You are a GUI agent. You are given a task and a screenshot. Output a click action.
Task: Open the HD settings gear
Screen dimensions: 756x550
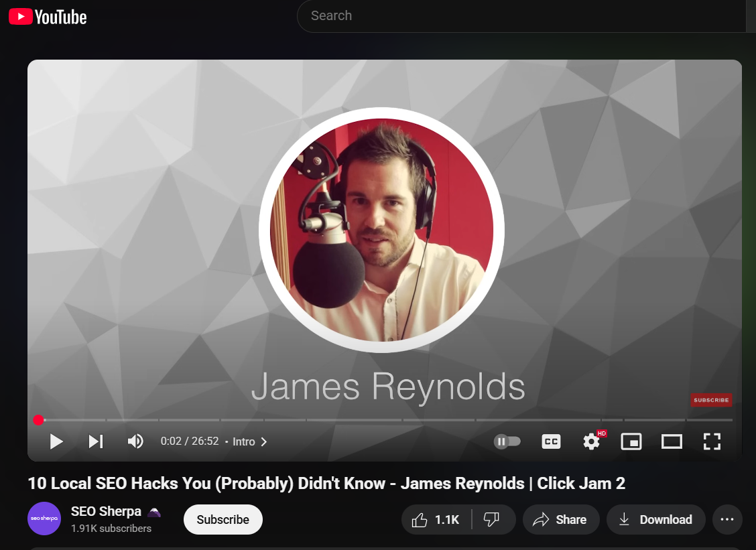[x=592, y=441]
